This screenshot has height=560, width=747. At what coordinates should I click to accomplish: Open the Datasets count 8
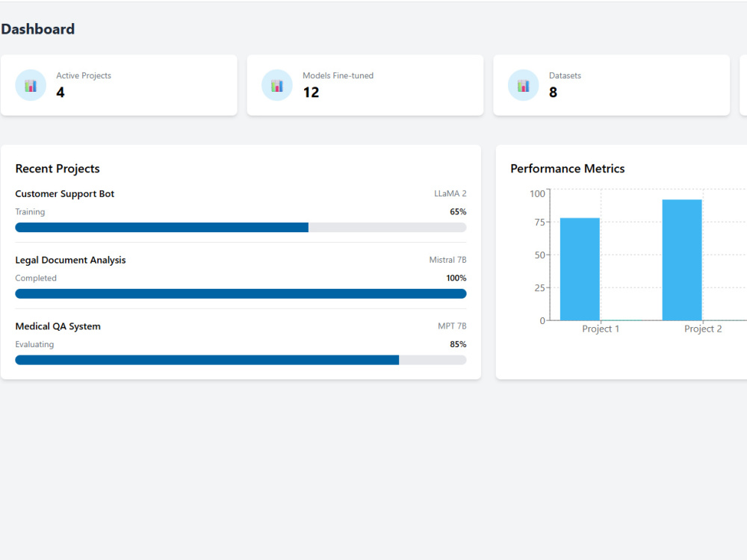[553, 93]
